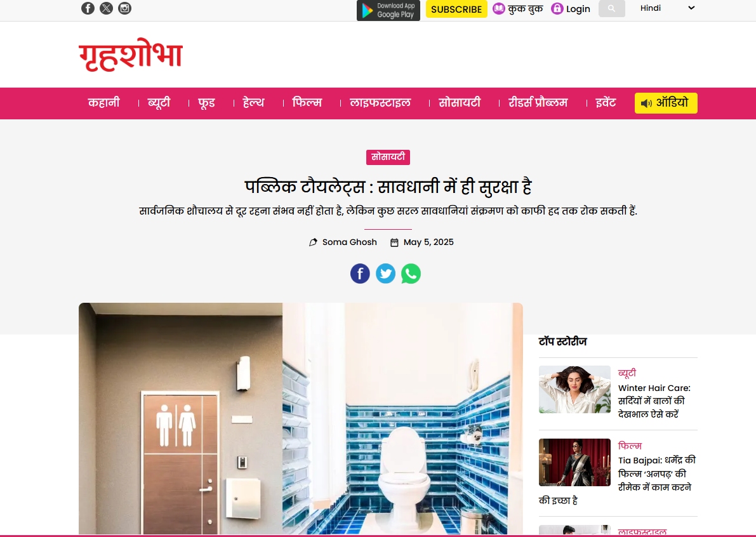Select the हेल्थ menu item

254,103
